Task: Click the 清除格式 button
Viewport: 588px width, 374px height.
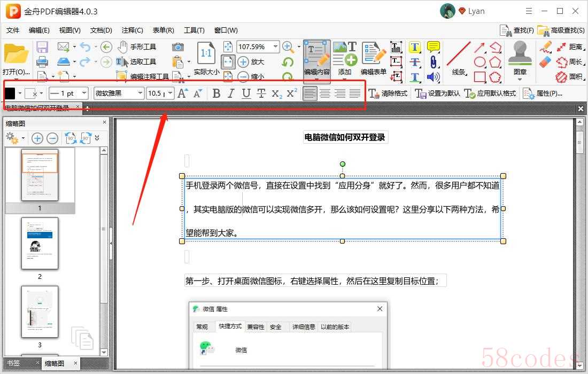Action: coord(388,93)
